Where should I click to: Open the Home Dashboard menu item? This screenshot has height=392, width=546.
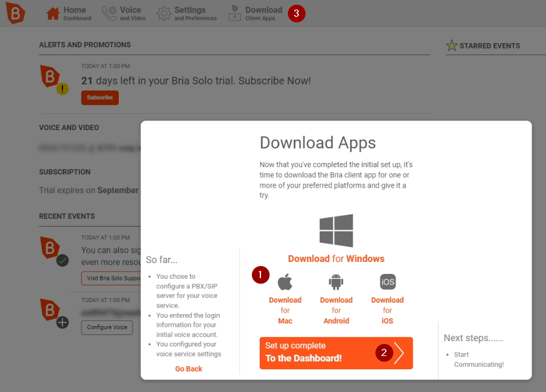[x=68, y=13]
